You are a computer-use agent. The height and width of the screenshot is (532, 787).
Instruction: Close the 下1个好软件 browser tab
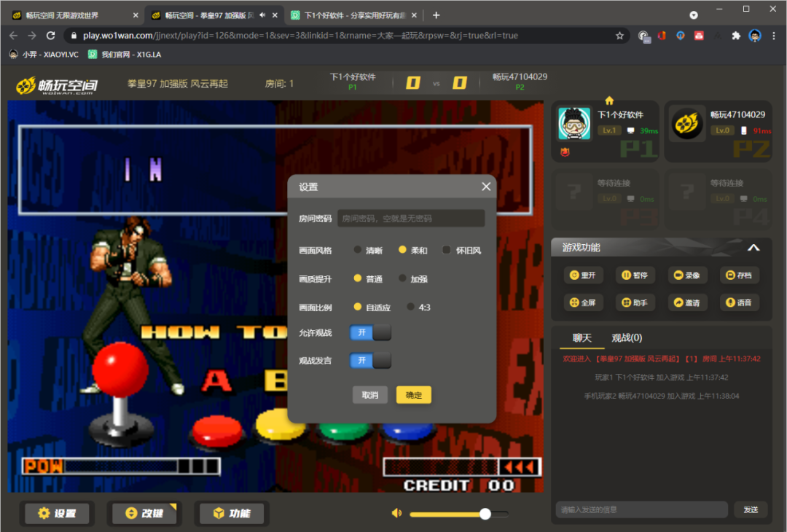(x=414, y=15)
